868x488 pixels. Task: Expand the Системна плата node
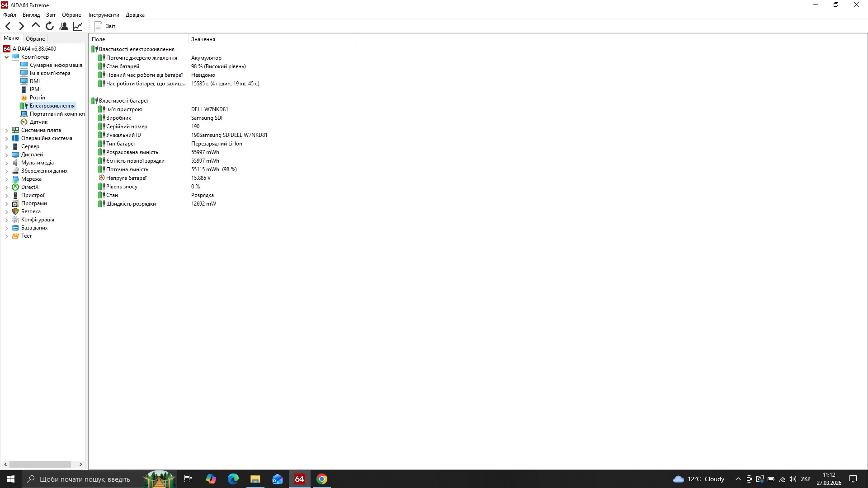(x=7, y=130)
